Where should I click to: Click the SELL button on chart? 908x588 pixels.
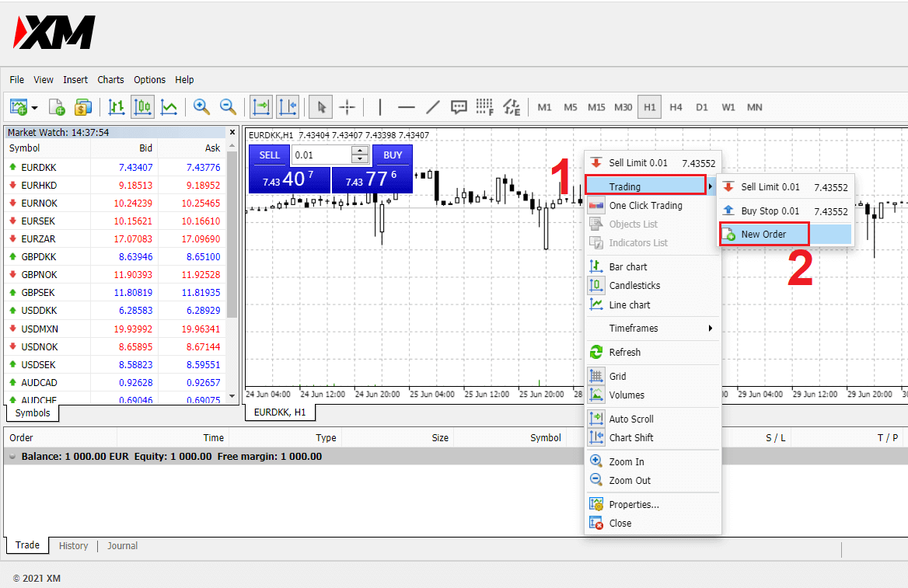[x=269, y=155]
